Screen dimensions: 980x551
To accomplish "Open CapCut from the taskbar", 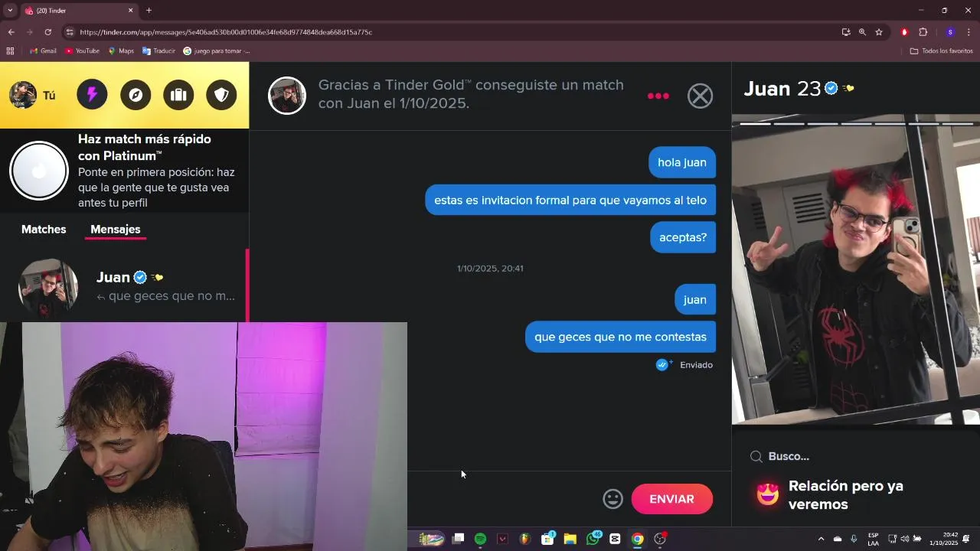I will (x=615, y=539).
